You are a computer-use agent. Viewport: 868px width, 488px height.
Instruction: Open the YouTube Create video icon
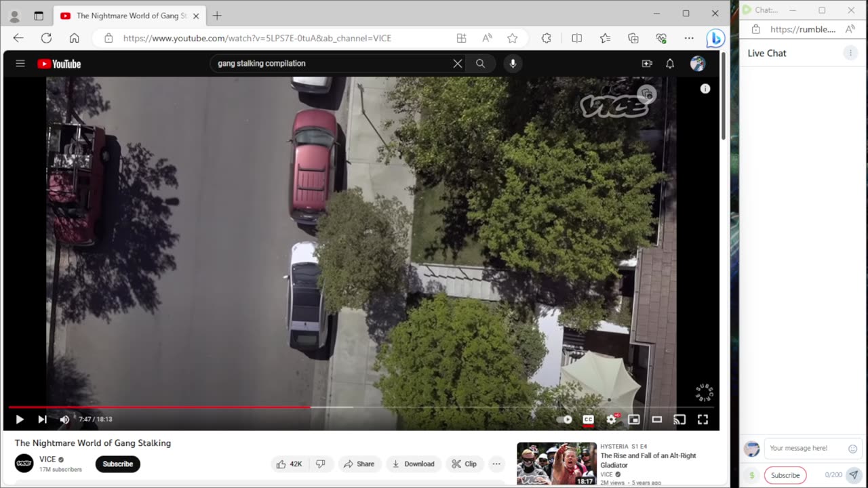pyautogui.click(x=647, y=64)
